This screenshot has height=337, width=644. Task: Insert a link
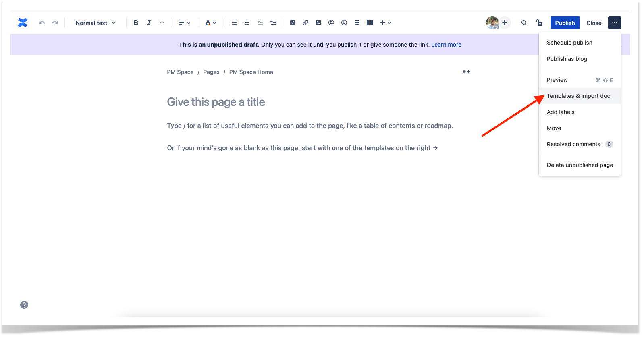point(305,23)
